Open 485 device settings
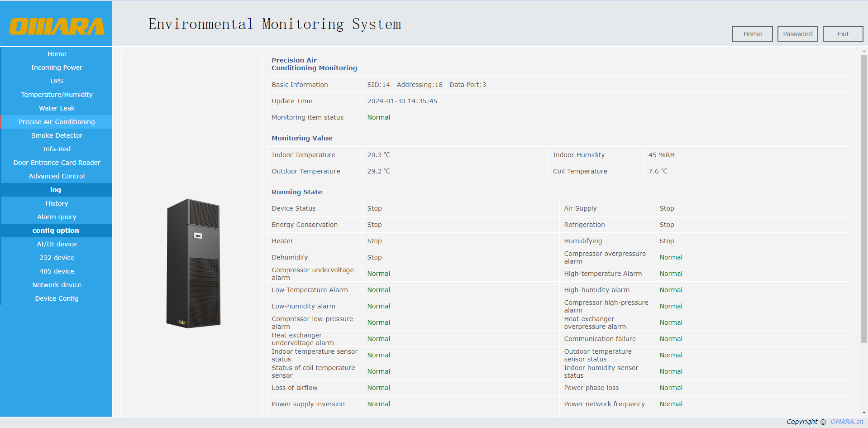Viewport: 868px width, 428px height. coord(57,271)
